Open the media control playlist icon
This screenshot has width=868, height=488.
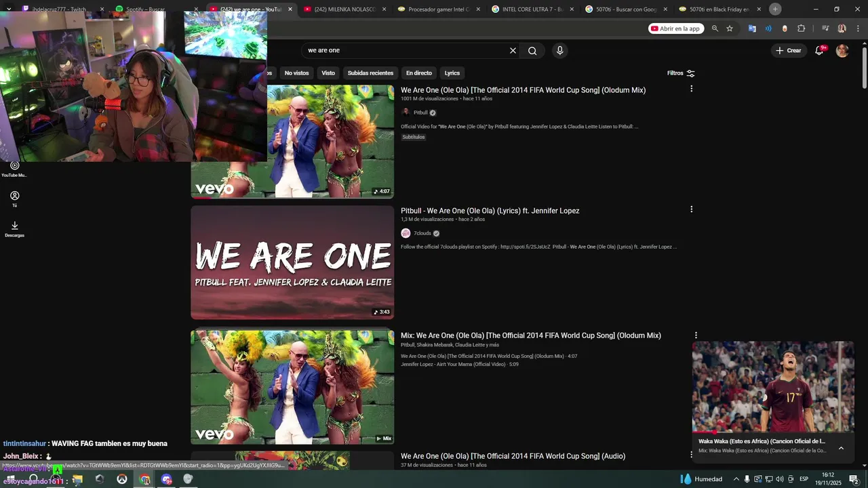tap(825, 28)
